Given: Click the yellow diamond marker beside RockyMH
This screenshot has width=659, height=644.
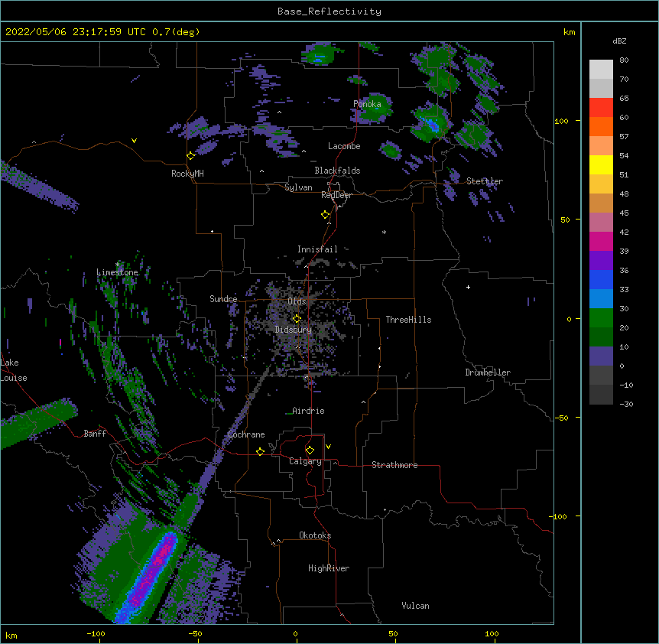Looking at the screenshot, I should [191, 155].
